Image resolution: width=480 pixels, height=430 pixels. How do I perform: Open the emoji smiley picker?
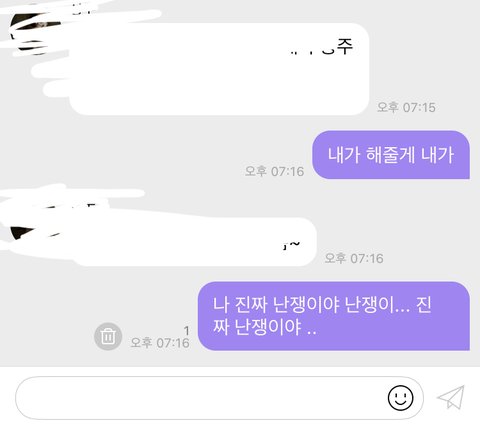pyautogui.click(x=400, y=398)
